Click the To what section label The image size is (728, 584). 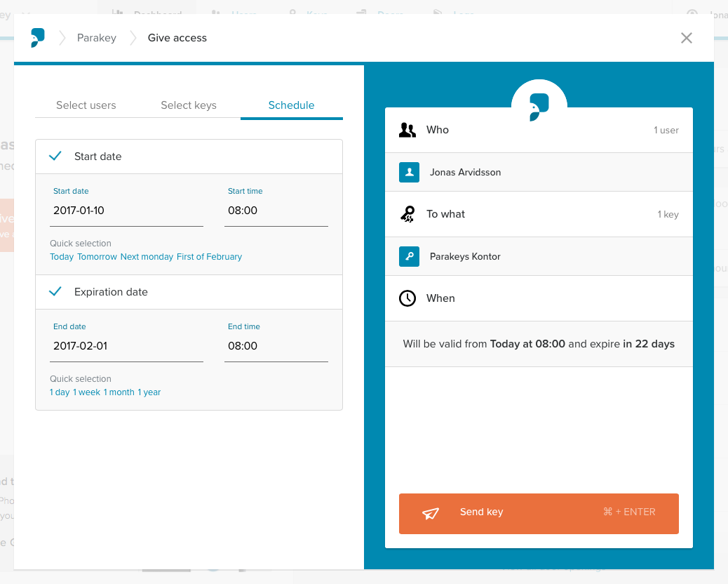click(x=446, y=213)
